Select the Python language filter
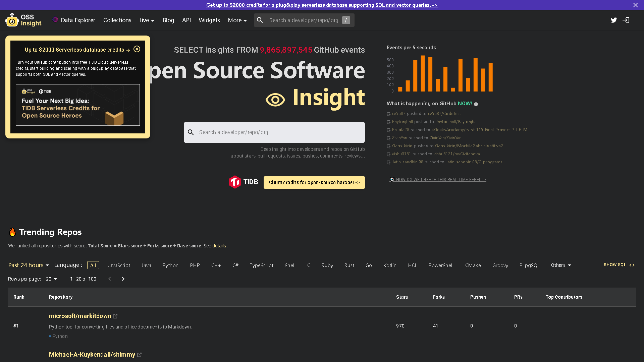The width and height of the screenshot is (644, 362). tap(170, 265)
